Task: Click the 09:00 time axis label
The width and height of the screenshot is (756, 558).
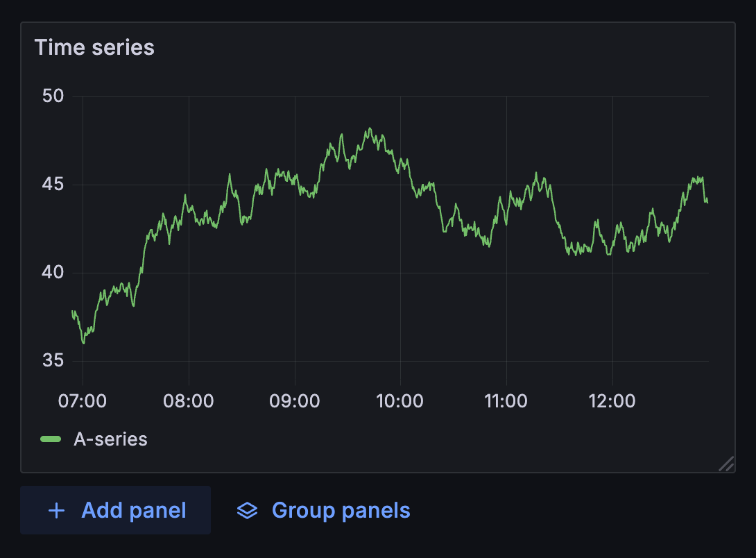Action: pyautogui.click(x=295, y=400)
